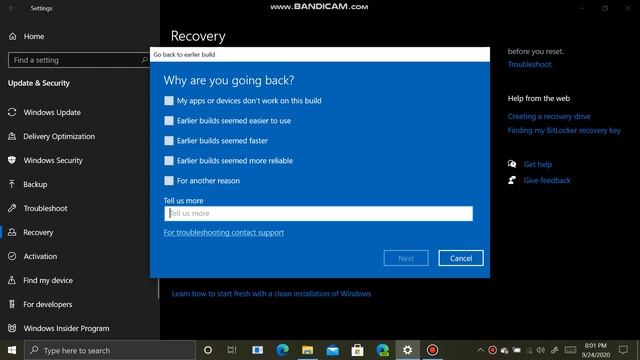Tick the 'For another reason' checkbox
Image resolution: width=640 pixels, height=360 pixels.
(x=169, y=181)
